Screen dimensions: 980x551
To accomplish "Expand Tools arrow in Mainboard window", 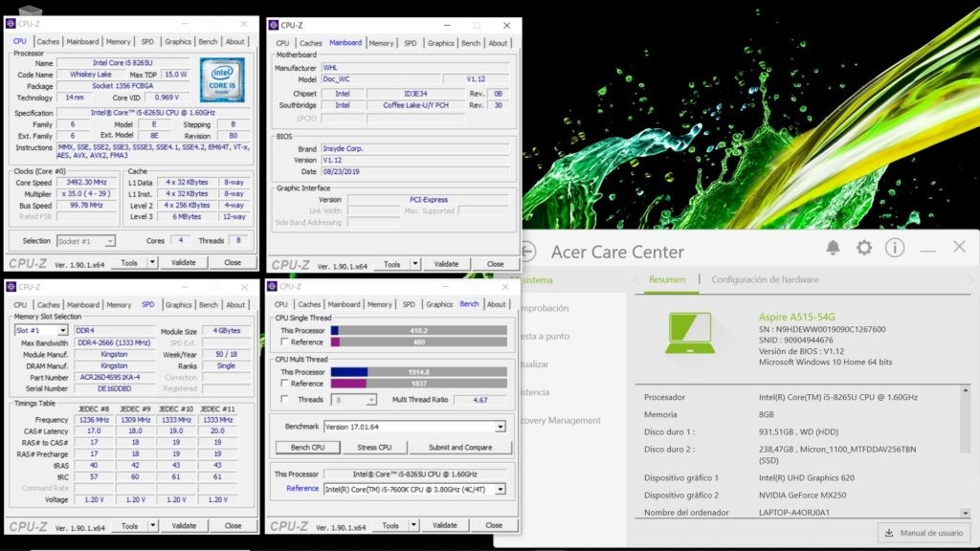I will (414, 264).
